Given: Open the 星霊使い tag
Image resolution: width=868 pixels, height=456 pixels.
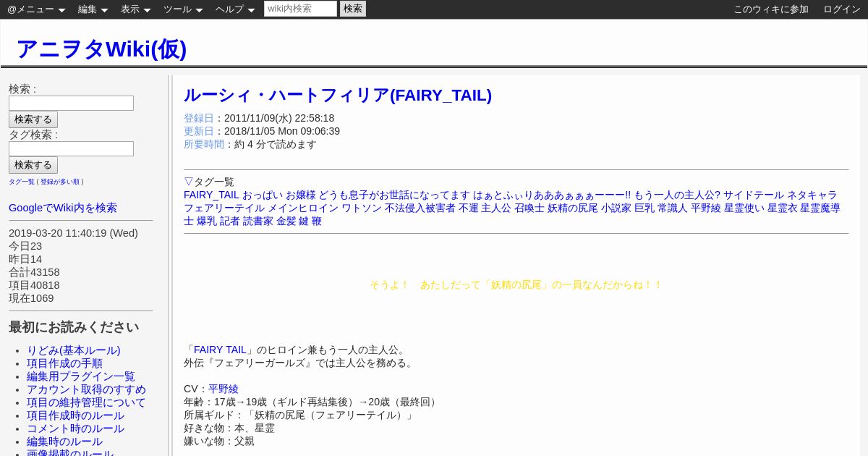Looking at the screenshot, I should point(744,208).
